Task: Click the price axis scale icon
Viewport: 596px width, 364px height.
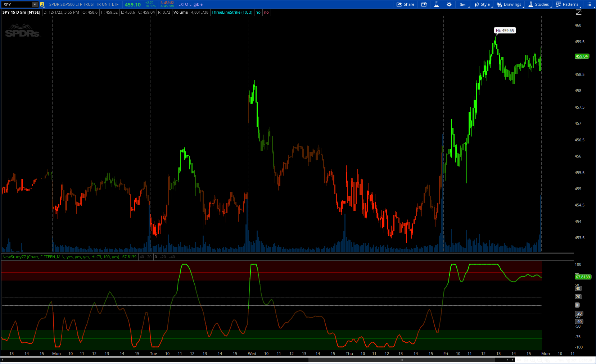Action: tap(579, 12)
